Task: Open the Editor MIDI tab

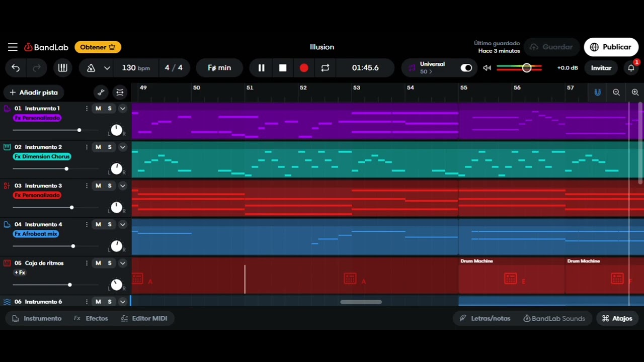Action: [144, 319]
